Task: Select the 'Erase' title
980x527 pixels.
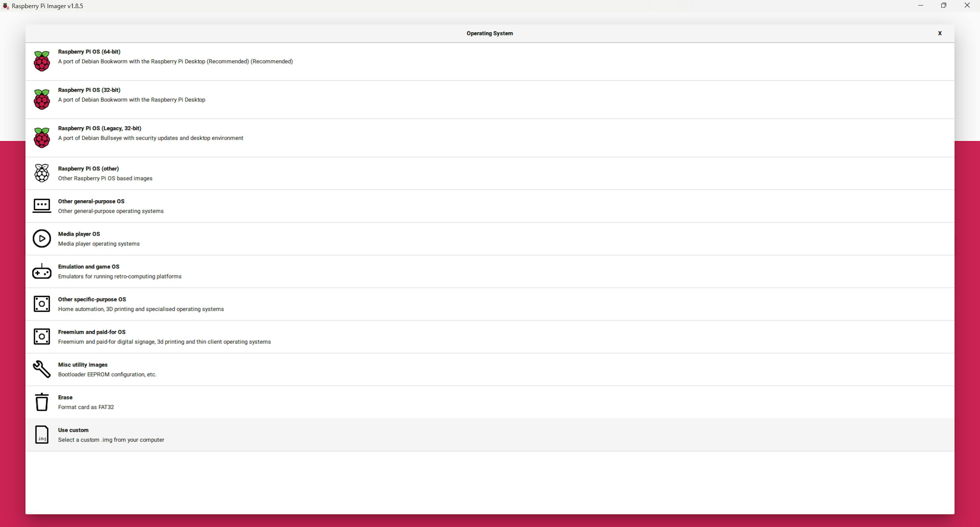Action: click(65, 398)
